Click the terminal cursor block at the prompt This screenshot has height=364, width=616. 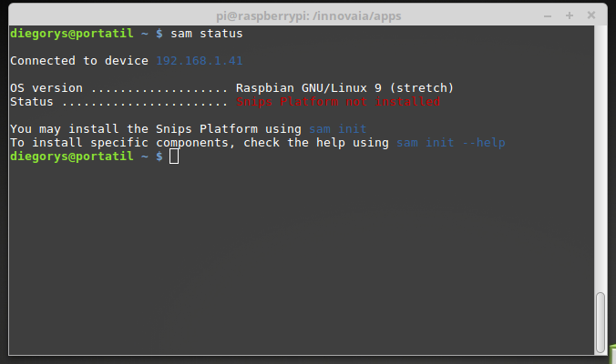point(174,157)
